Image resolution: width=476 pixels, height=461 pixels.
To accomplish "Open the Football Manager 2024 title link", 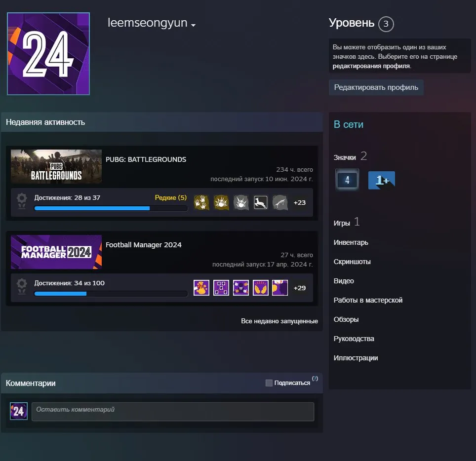I will pos(144,245).
